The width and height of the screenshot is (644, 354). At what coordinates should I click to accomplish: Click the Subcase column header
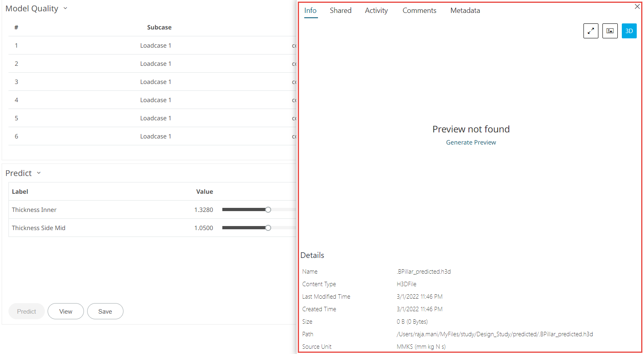[x=159, y=27]
